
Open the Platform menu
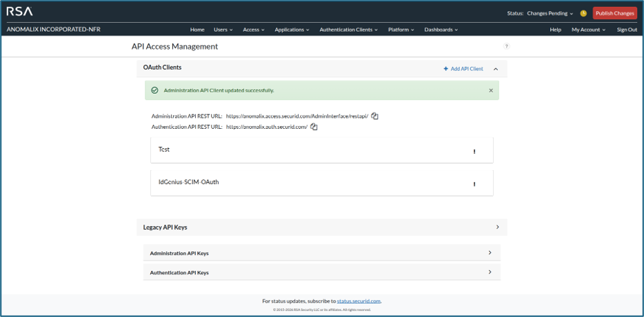401,30
